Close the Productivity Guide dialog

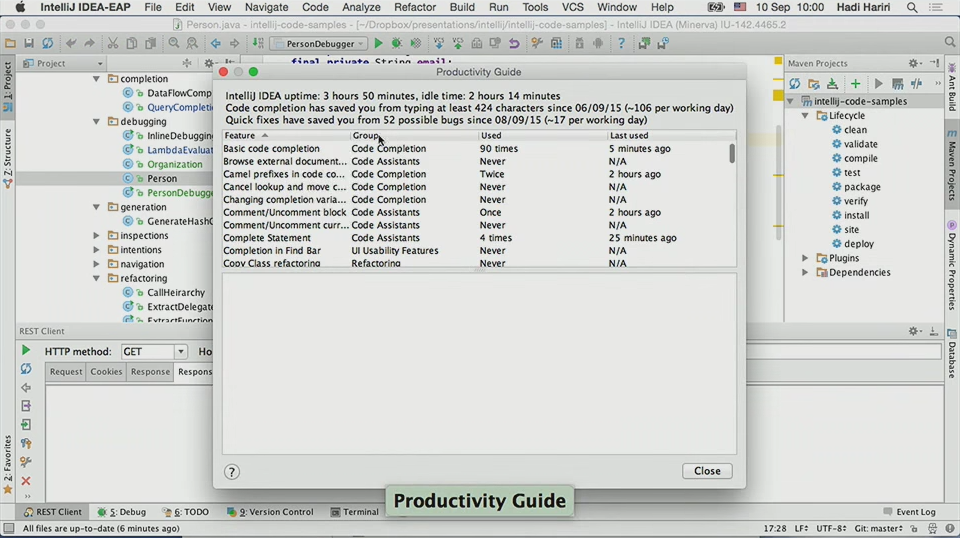coord(707,471)
